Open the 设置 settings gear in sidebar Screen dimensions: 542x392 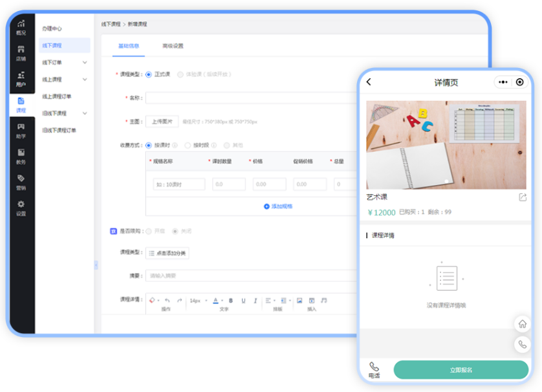(x=21, y=208)
